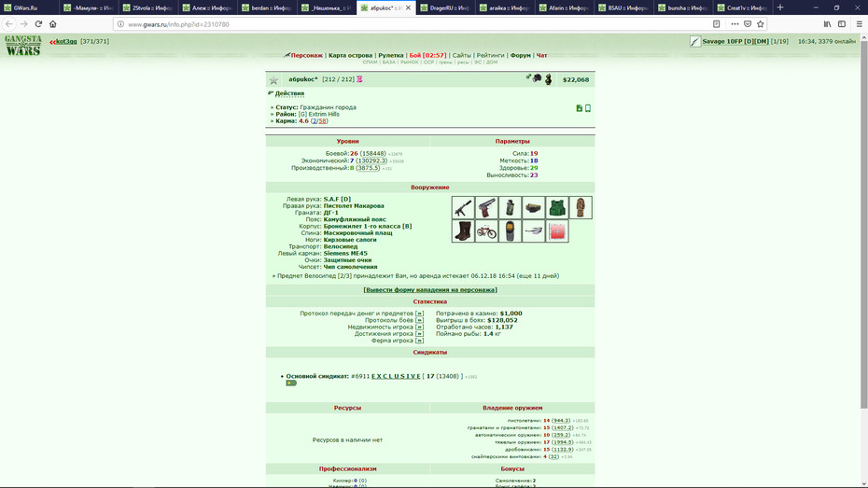Expand Достижения игрока arrow
The width and height of the screenshot is (868, 488).
419,334
